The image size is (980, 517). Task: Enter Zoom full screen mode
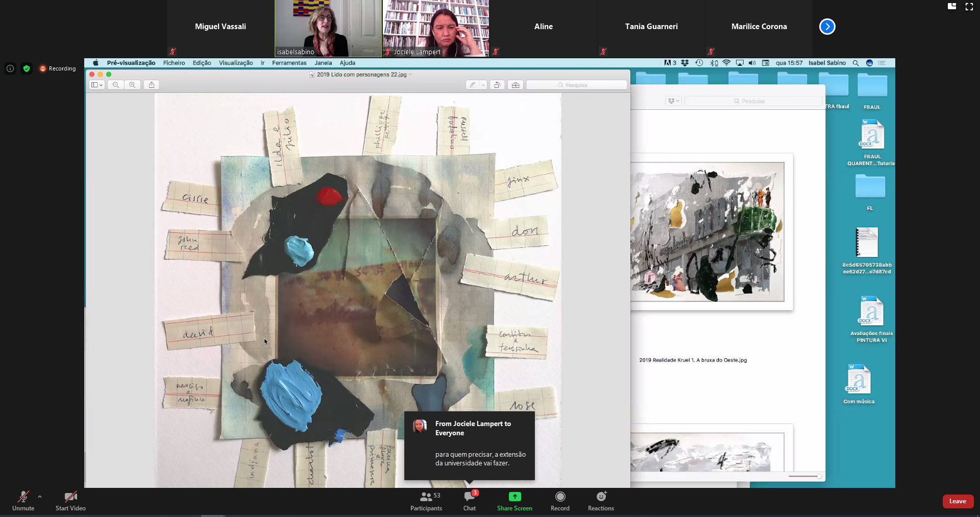(x=969, y=6)
